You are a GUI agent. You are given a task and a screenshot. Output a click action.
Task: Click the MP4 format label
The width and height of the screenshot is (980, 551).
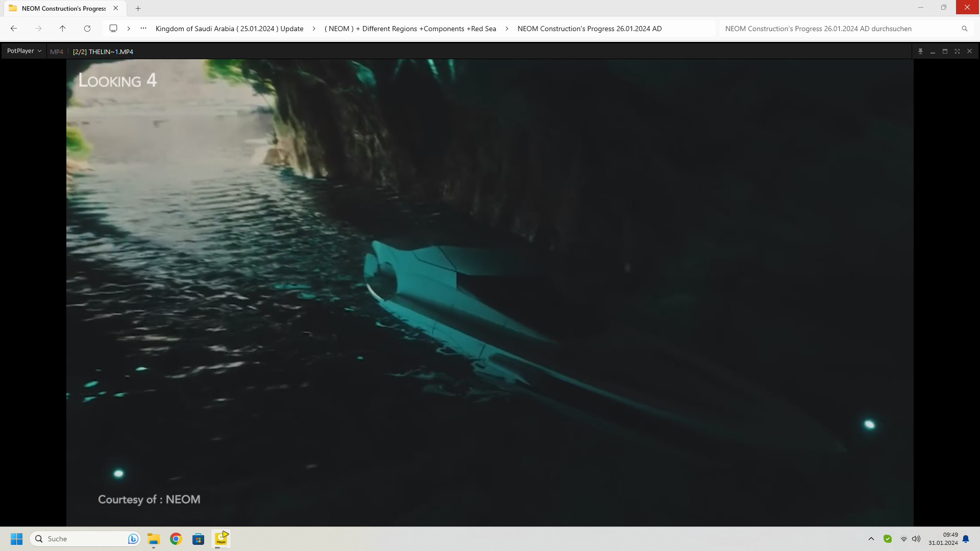point(57,52)
